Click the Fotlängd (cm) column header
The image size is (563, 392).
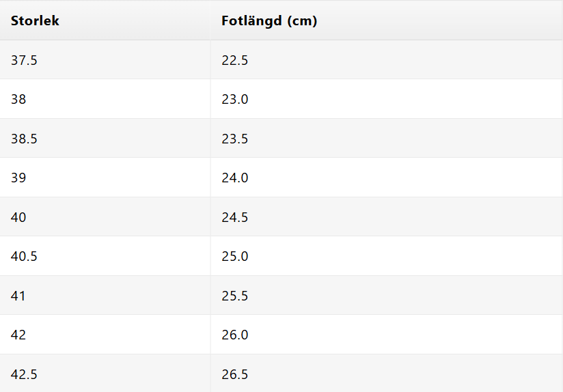pyautogui.click(x=269, y=21)
